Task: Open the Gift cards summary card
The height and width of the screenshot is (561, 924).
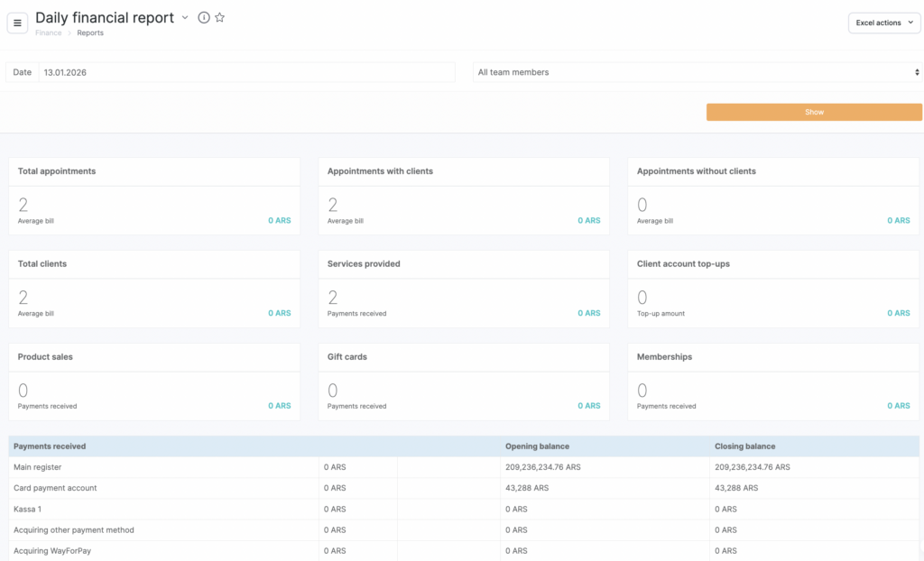Action: [x=464, y=382]
